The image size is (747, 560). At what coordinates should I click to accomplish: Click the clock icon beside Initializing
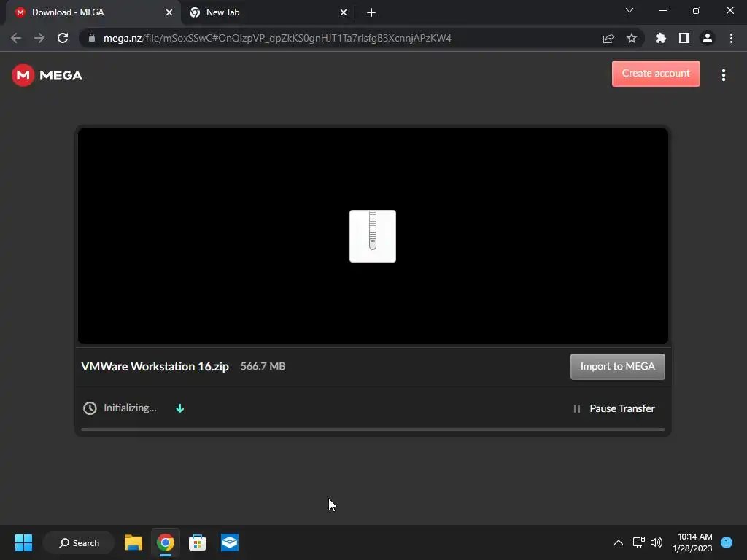tap(90, 408)
